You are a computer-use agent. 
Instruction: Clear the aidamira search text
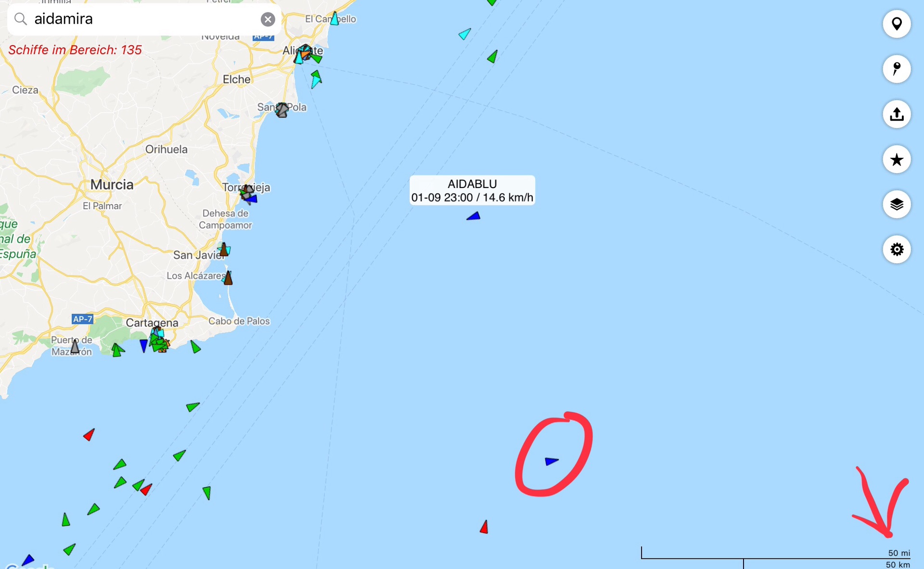268,19
